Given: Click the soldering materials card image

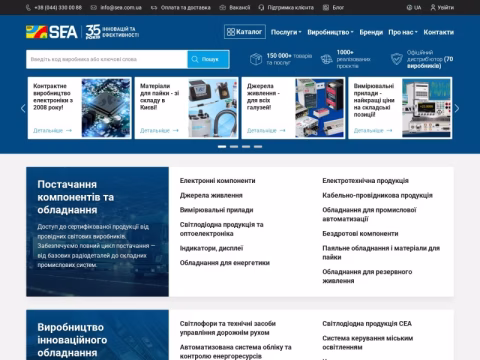Looking at the screenshot, I should (213, 108).
